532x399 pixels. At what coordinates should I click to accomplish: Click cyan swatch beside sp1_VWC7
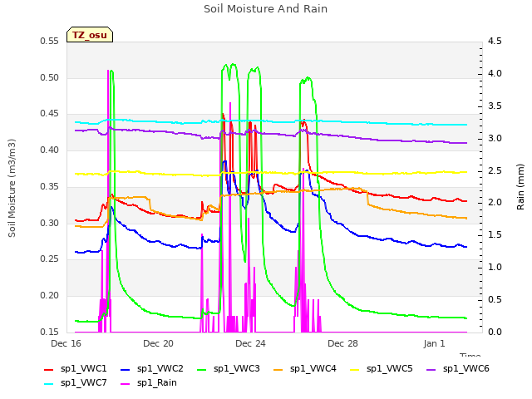[x=49, y=384]
